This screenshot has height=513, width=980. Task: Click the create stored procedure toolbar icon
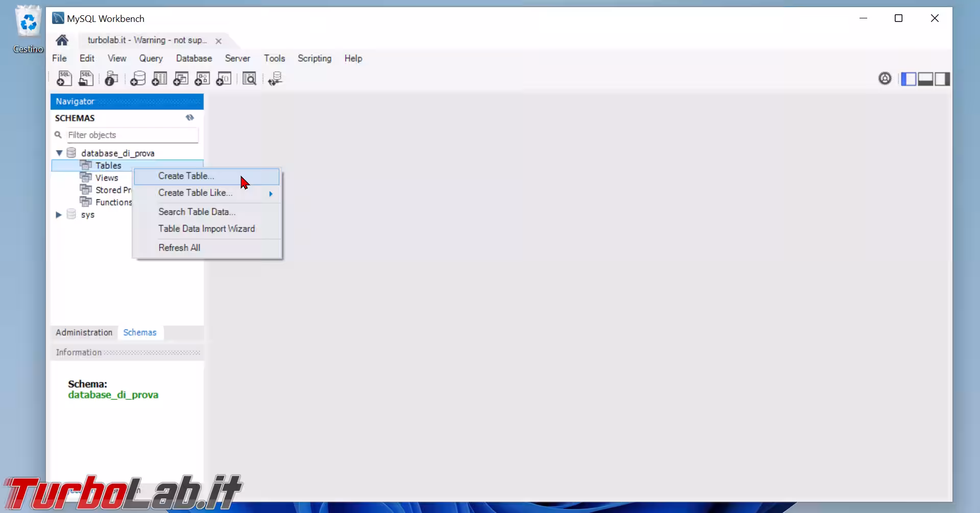pyautogui.click(x=202, y=79)
